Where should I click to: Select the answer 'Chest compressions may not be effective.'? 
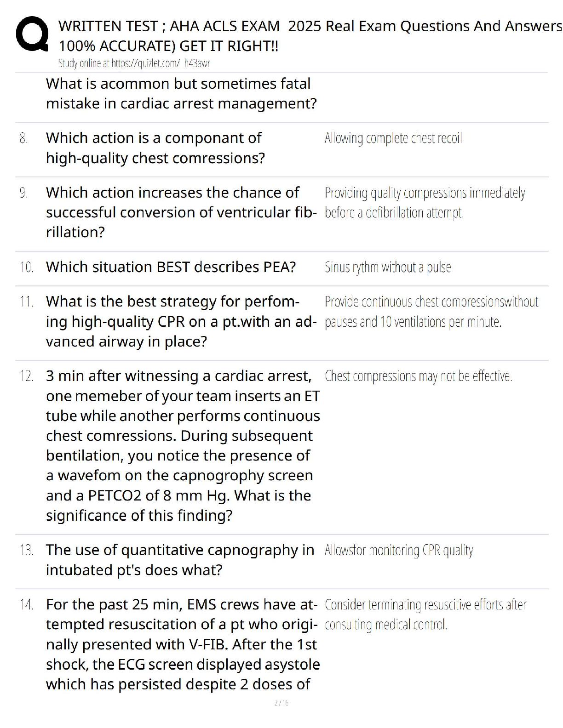pyautogui.click(x=418, y=376)
